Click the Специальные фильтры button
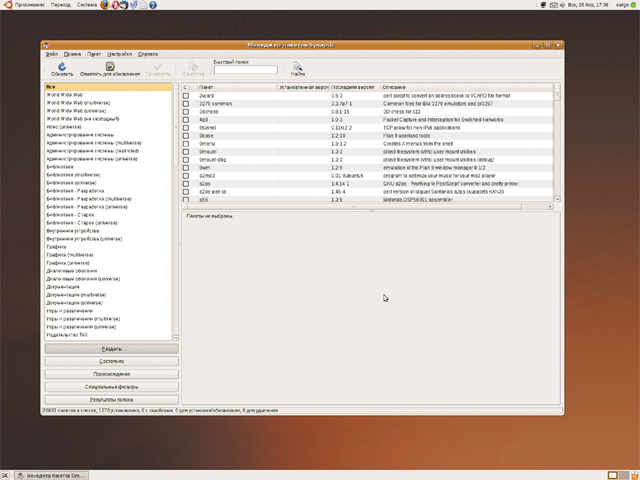The width and height of the screenshot is (640, 480). click(x=111, y=387)
